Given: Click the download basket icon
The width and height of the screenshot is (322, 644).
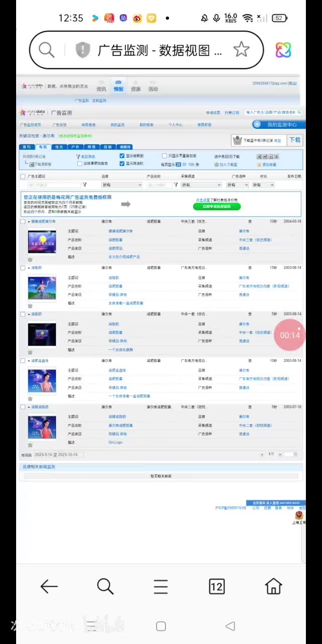Looking at the screenshot, I should pyautogui.click(x=237, y=140).
